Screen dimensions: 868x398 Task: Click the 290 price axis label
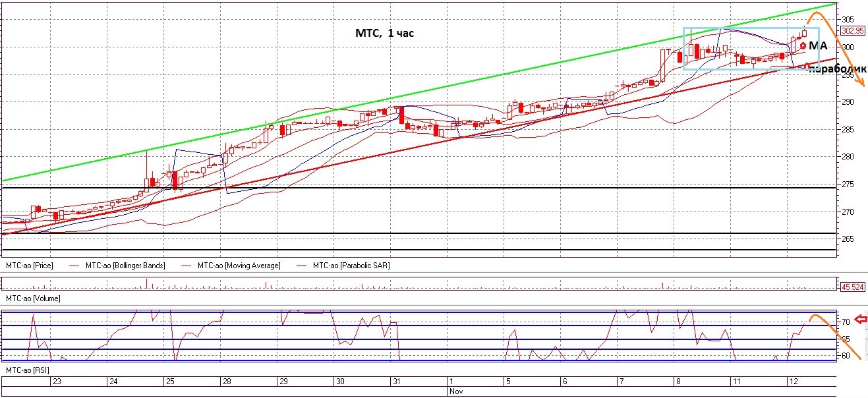pos(847,102)
